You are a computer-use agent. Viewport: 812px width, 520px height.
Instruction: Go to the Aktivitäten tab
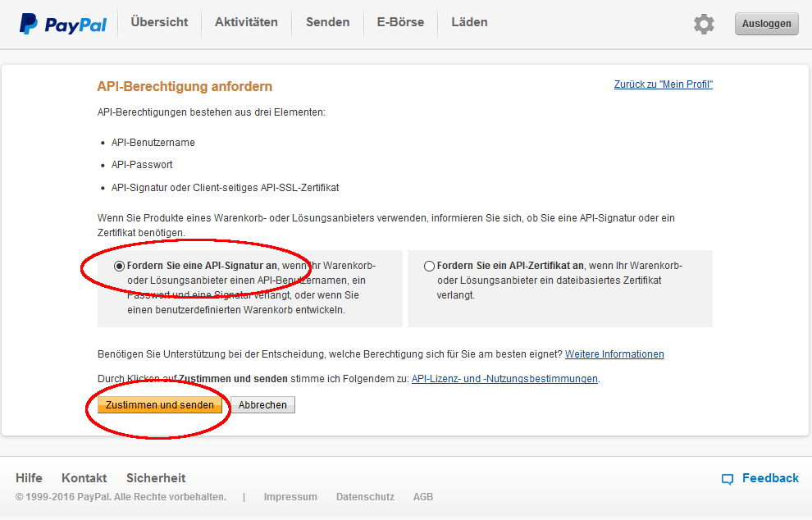coord(246,23)
